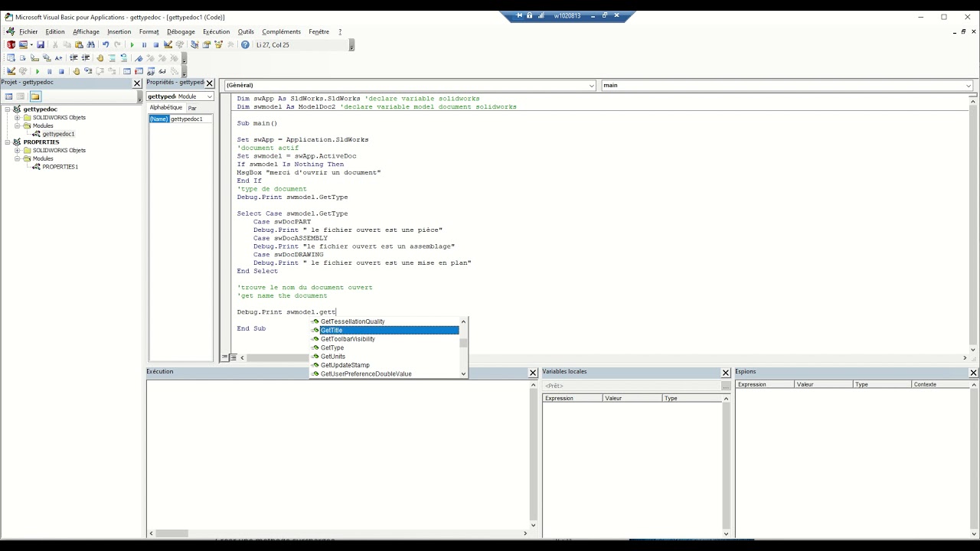
Task: Expand SOLIDWORKS Objets under PROPERTIES
Action: pyautogui.click(x=17, y=151)
